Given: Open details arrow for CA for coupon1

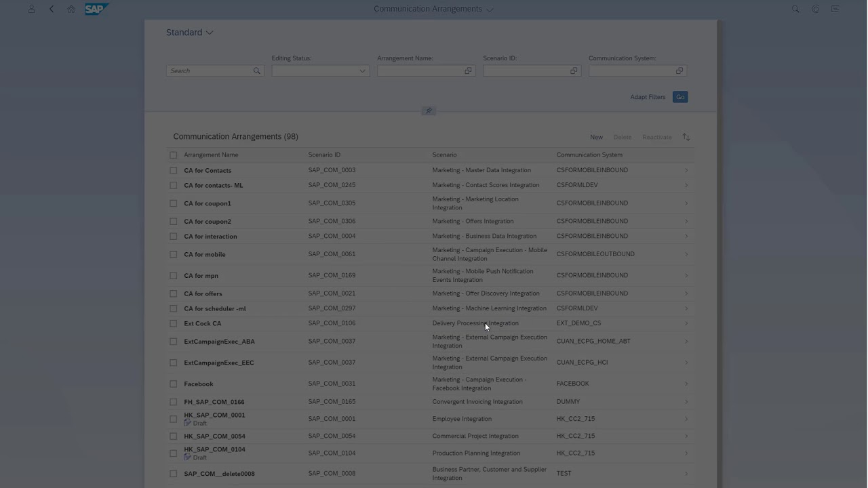Looking at the screenshot, I should click(686, 203).
